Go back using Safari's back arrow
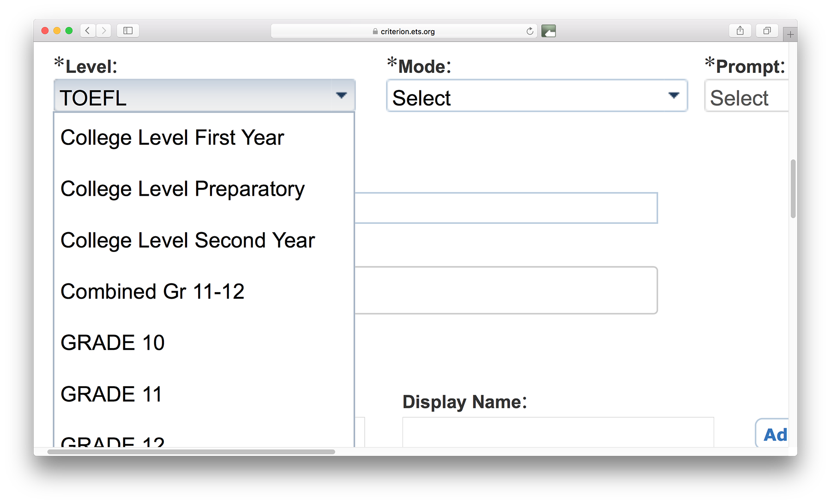Image resolution: width=831 pixels, height=504 pixels. (x=88, y=31)
